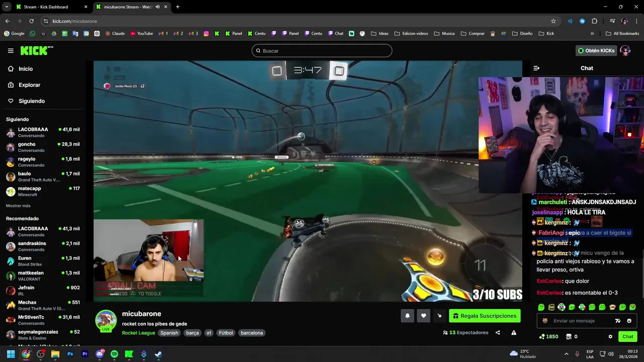Open the chat shop icon
This screenshot has width=644, height=362.
[x=569, y=336]
